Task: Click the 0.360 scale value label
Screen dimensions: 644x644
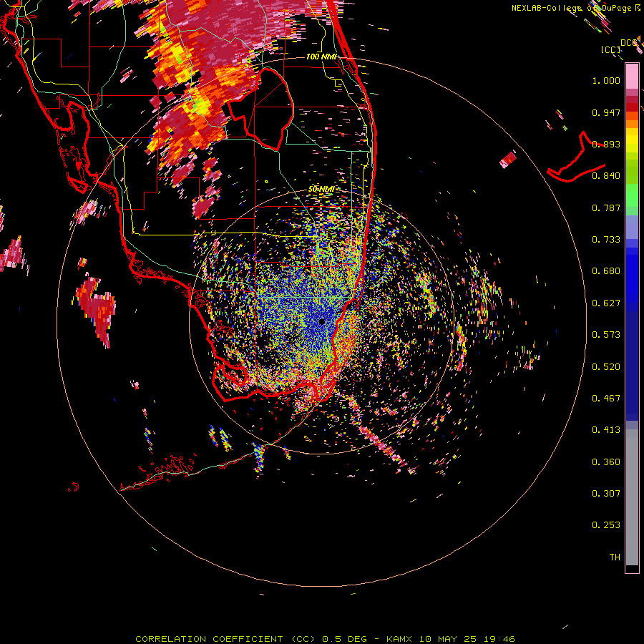Action: (606, 462)
